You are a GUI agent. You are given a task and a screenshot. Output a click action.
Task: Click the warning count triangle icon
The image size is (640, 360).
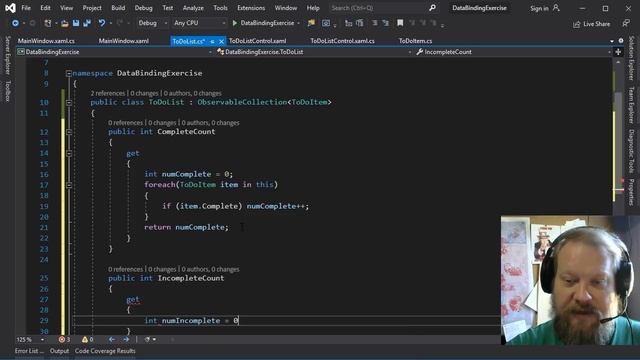coord(84,339)
